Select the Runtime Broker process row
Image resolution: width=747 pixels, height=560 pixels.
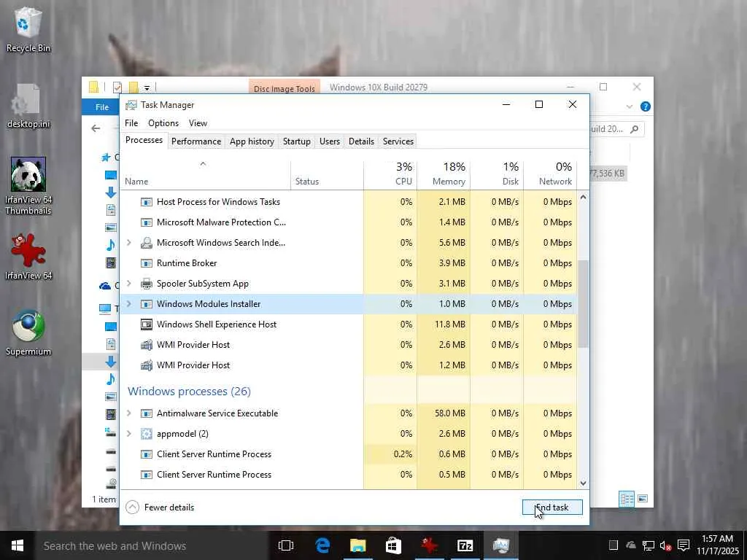[x=349, y=263]
